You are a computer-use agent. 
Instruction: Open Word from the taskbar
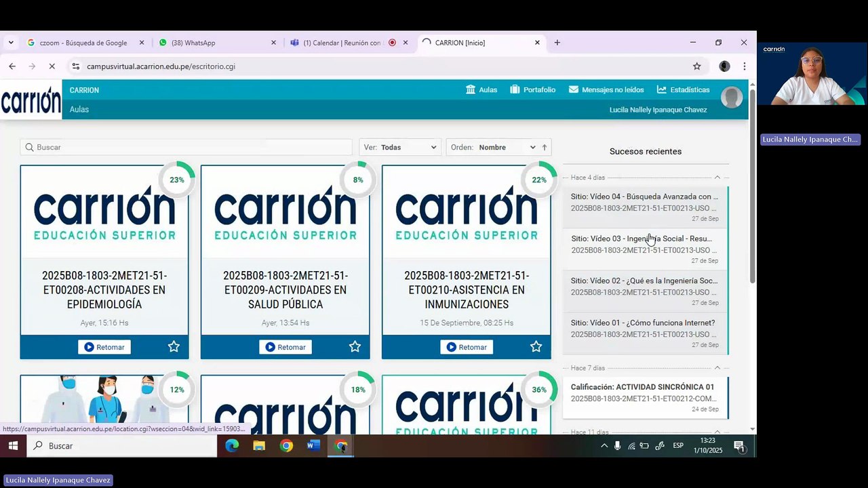click(x=313, y=446)
